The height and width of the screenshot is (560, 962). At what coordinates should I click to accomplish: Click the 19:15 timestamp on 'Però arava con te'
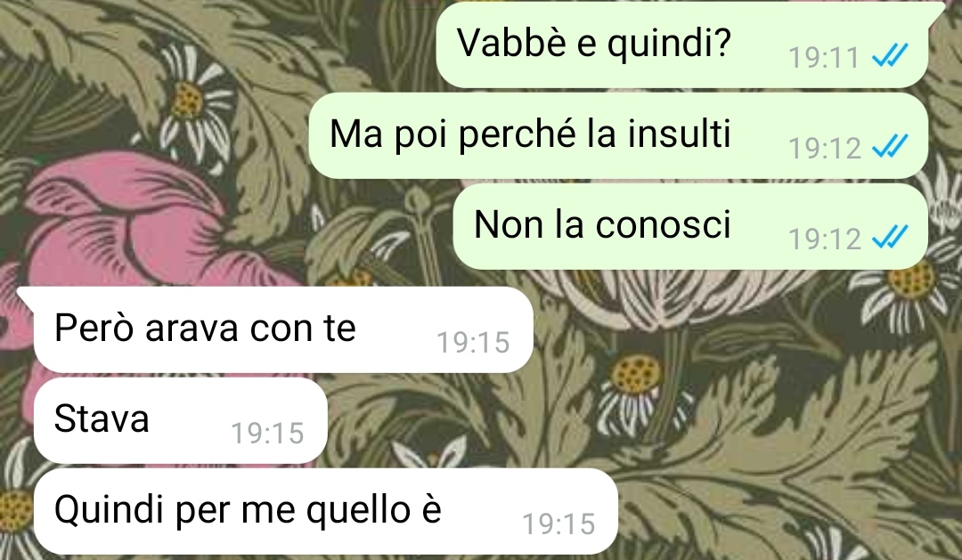473,342
